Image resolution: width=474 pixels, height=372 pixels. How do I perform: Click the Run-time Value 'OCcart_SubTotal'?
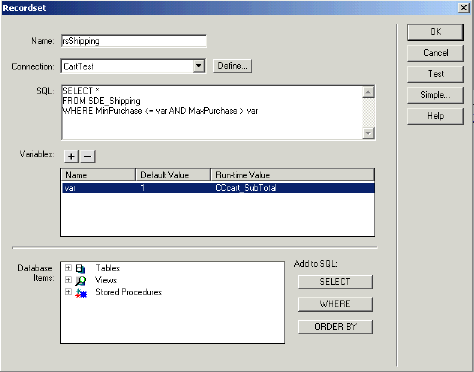coord(246,188)
